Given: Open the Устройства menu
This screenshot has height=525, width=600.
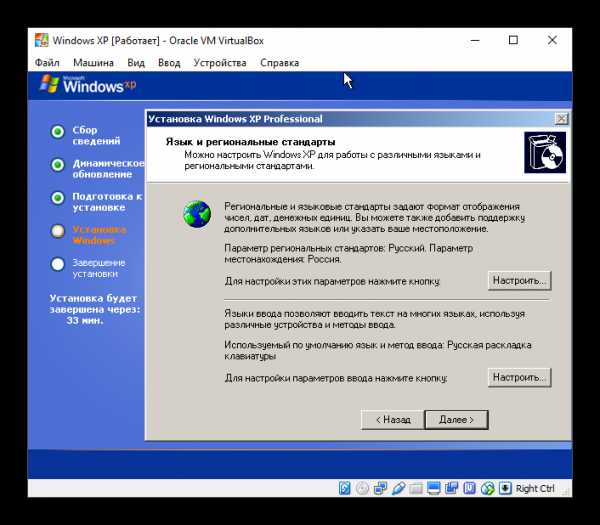Looking at the screenshot, I should click(x=220, y=62).
